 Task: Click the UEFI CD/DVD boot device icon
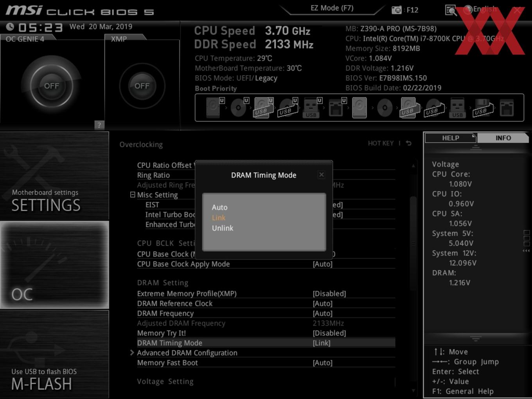(x=239, y=108)
